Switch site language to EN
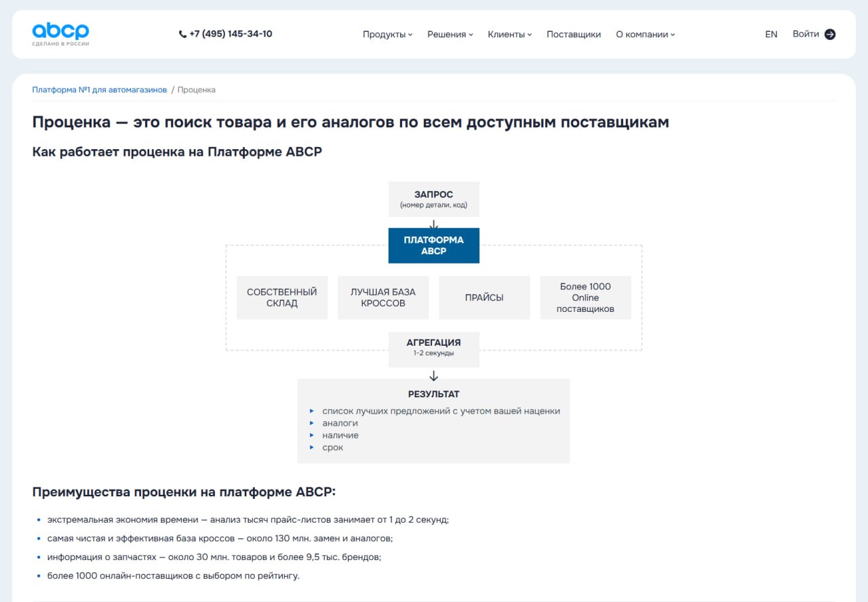This screenshot has width=868, height=602. point(771,35)
